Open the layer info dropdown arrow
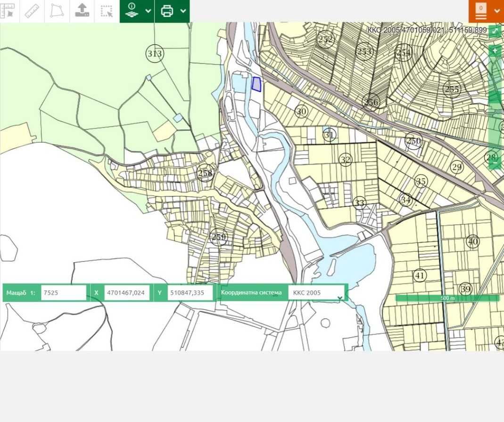504x422 pixels. pyautogui.click(x=148, y=11)
